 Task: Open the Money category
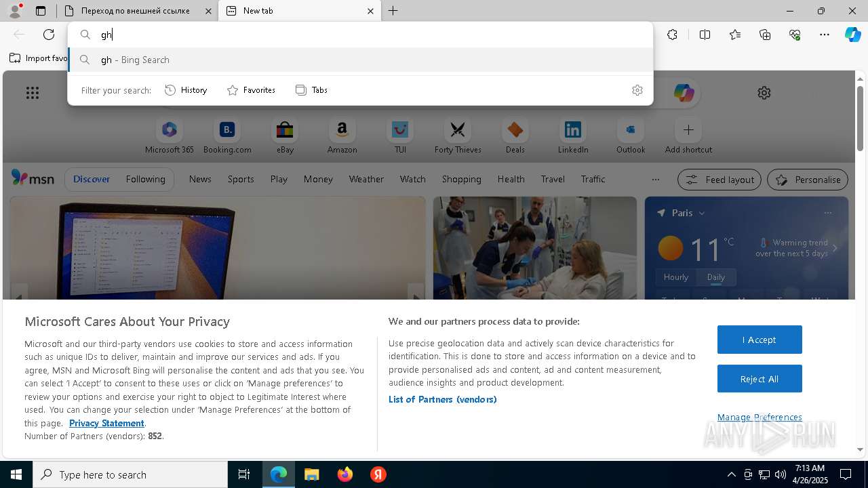click(x=318, y=179)
